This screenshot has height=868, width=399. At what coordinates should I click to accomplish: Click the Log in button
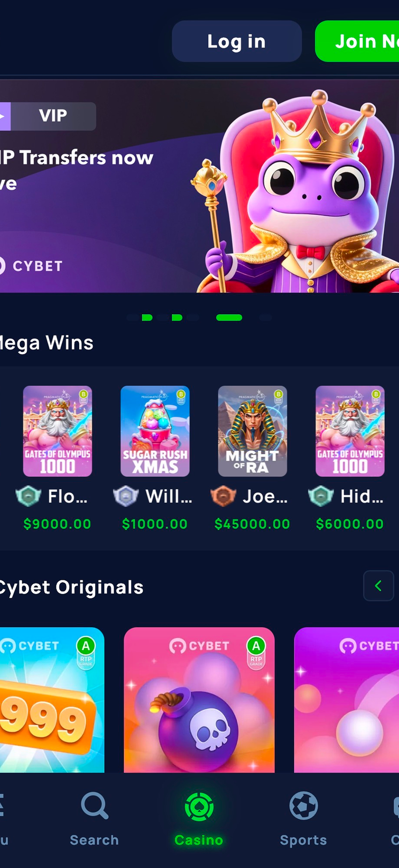237,41
